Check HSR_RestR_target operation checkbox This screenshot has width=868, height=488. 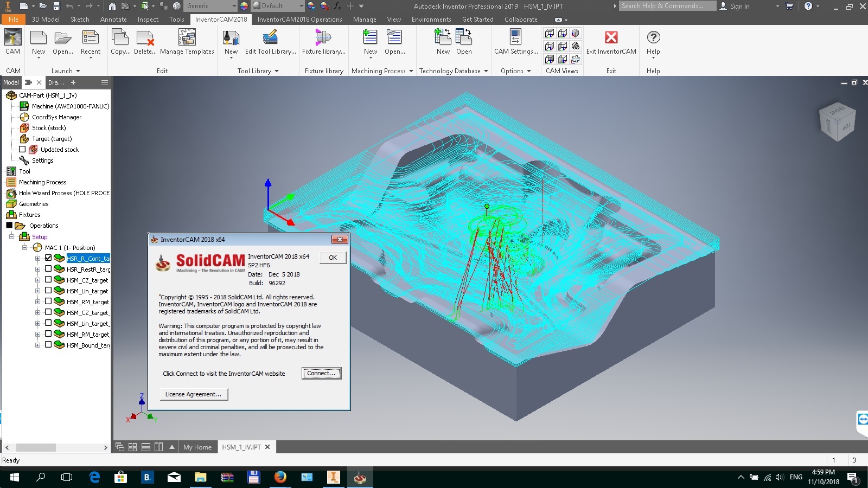point(48,268)
